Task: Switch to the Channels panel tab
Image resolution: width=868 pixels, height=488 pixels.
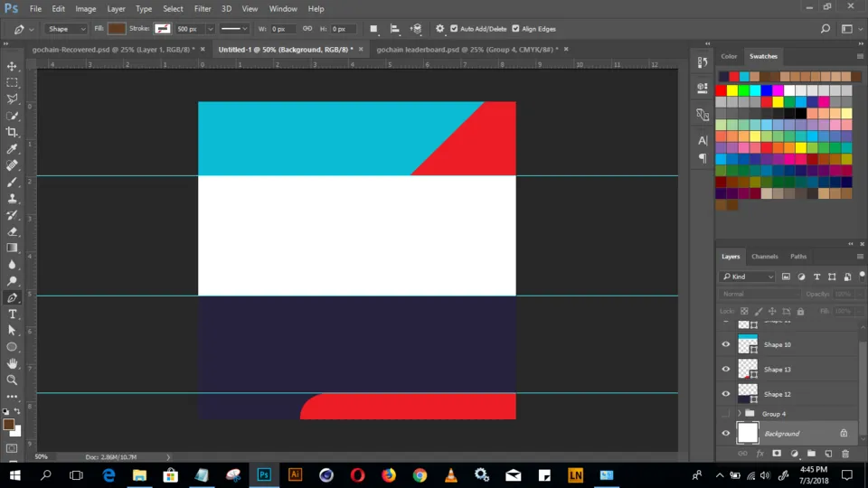Action: (765, 256)
